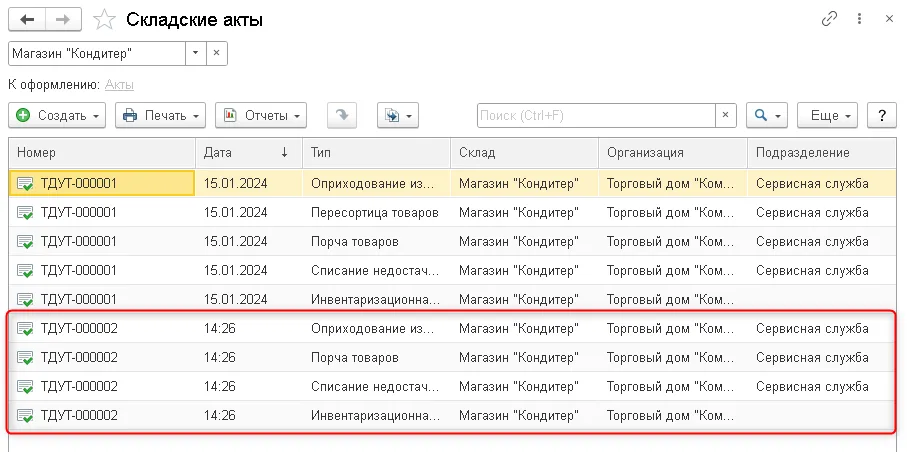Go back with the left arrow button
The image size is (907, 452).
[x=27, y=20]
